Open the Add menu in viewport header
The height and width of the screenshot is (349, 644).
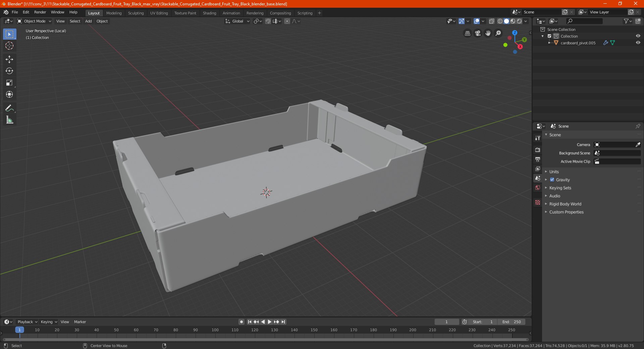pyautogui.click(x=88, y=21)
